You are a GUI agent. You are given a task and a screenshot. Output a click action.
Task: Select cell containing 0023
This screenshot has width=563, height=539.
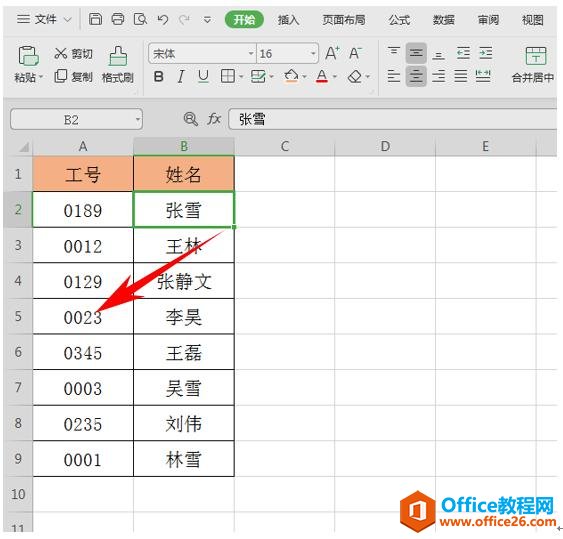pyautogui.click(x=83, y=316)
